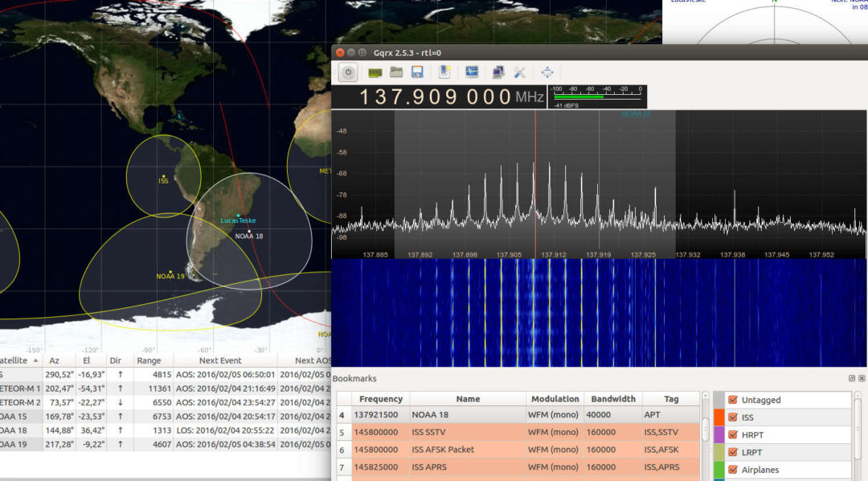868x481 pixels.
Task: Sort bookmarks by Frequency column header
Action: tap(381, 399)
